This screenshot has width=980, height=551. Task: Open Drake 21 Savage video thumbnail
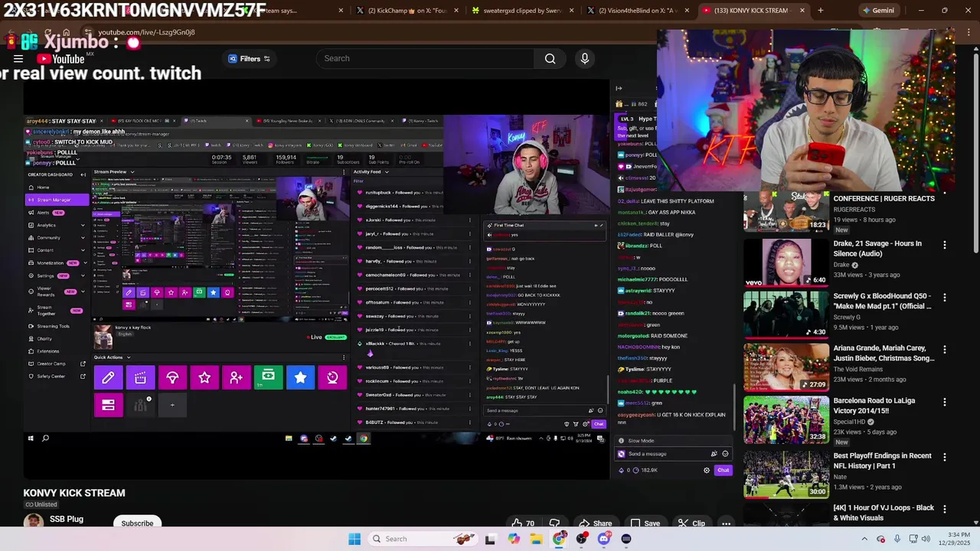tap(786, 262)
